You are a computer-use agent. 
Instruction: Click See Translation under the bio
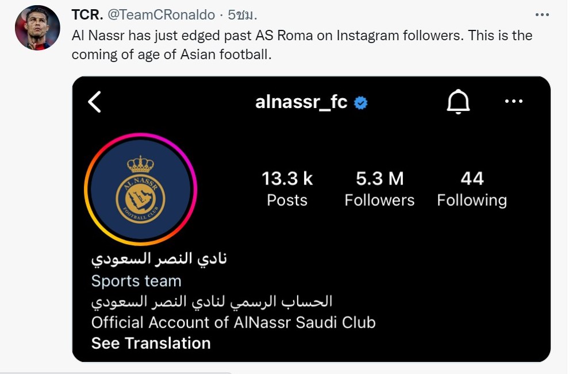coord(151,344)
